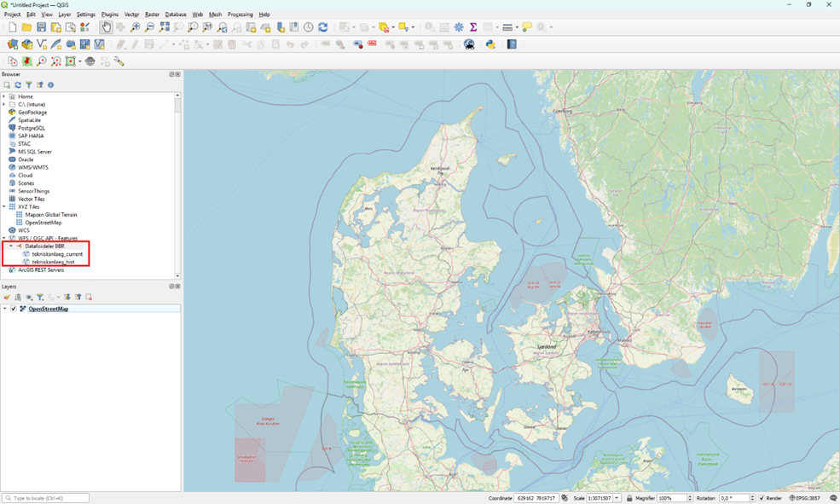Toggle the scale lock padlock icon

click(629, 498)
